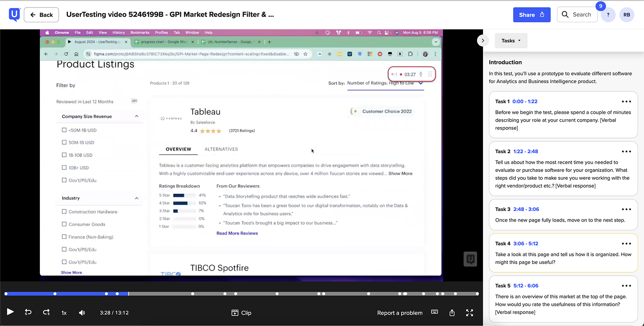
Task: Open the History menu in the recorded menu bar
Action: [119, 33]
